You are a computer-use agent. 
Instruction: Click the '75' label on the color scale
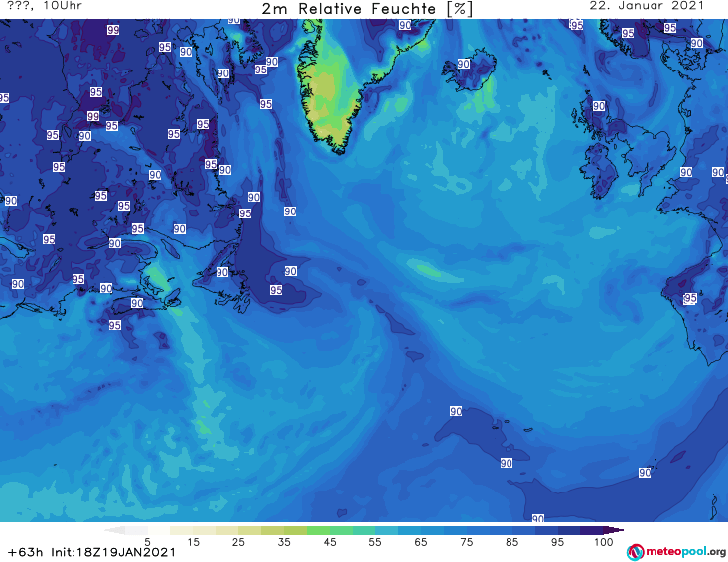(x=466, y=542)
